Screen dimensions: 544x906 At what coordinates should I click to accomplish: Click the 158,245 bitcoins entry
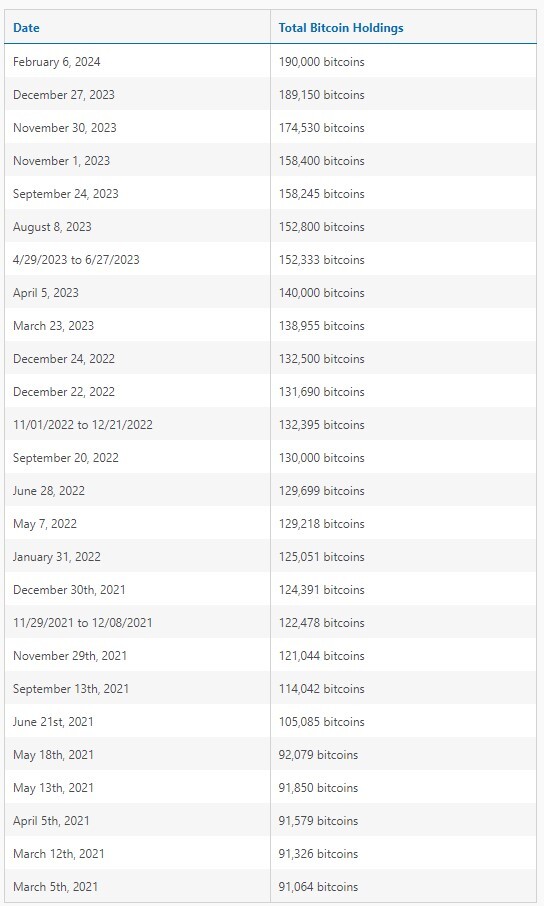321,194
